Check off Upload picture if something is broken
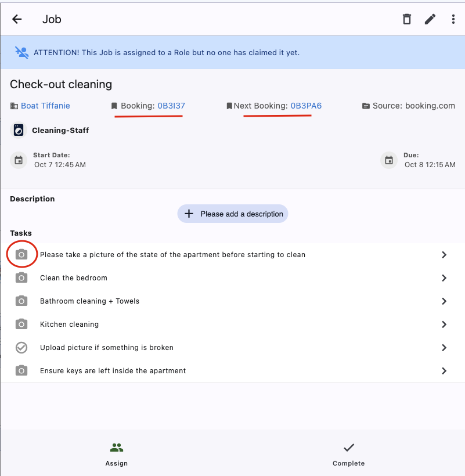This screenshot has width=465, height=476. 21,348
